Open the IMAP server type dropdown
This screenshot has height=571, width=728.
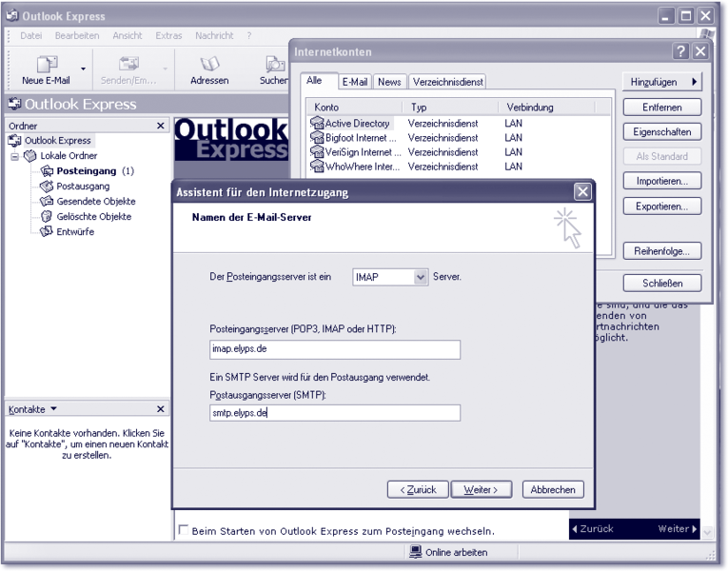point(421,277)
